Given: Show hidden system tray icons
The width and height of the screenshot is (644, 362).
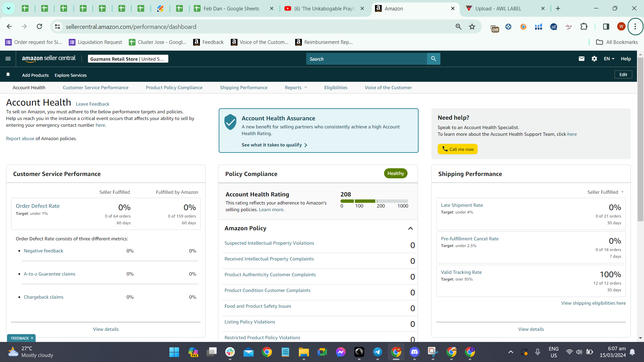Looking at the screenshot, I should click(511, 352).
